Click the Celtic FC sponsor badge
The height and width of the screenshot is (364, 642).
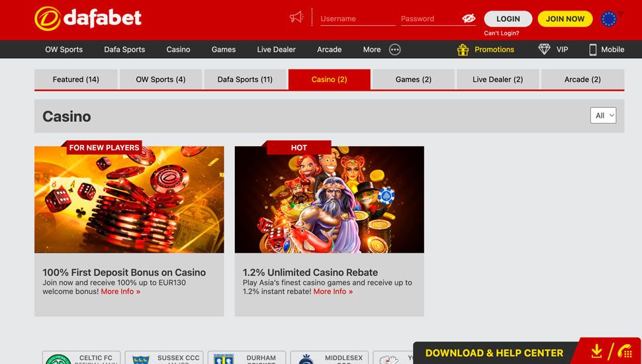[x=81, y=357]
